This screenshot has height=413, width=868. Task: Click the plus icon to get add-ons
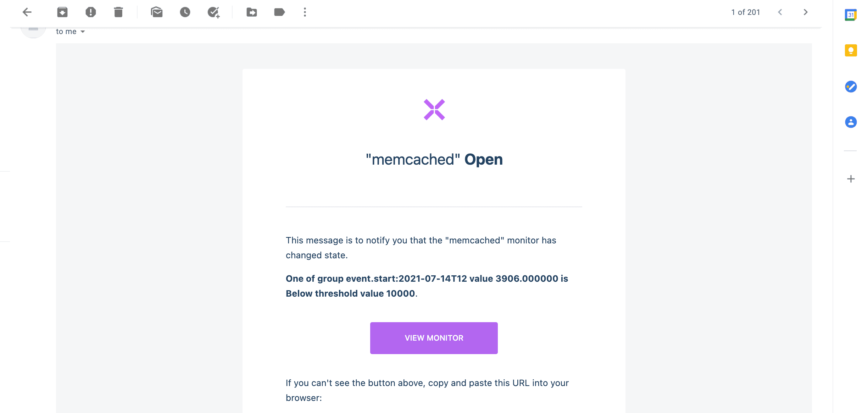pyautogui.click(x=851, y=179)
